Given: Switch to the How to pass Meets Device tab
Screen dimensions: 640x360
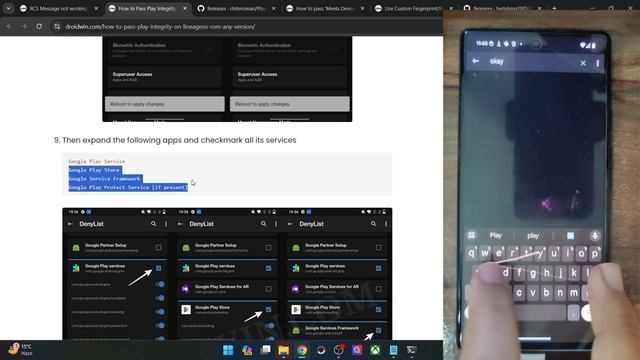Looking at the screenshot, I should click(x=324, y=8).
